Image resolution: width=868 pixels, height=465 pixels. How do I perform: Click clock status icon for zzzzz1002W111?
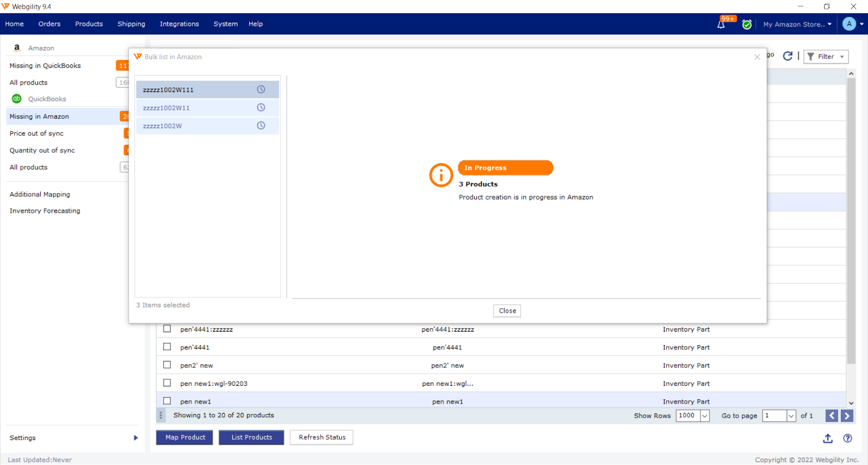tap(261, 89)
